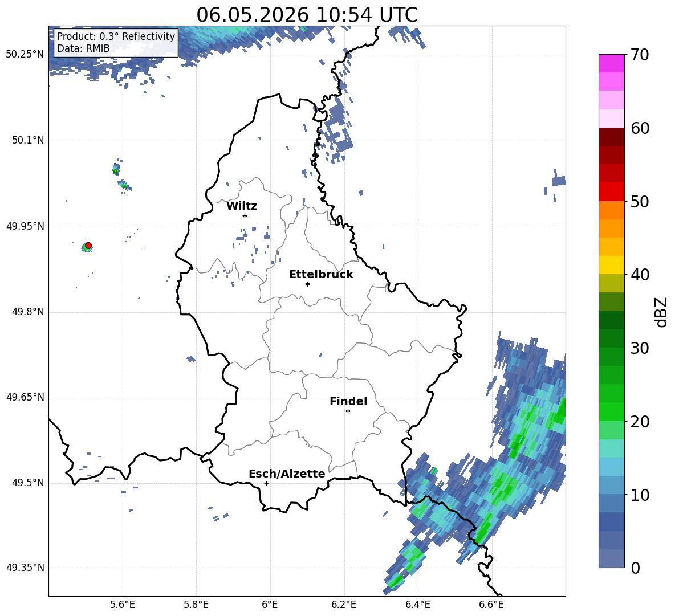This screenshot has height=616, width=675.
Task: Click the Findel station cross marker
Action: point(348,411)
